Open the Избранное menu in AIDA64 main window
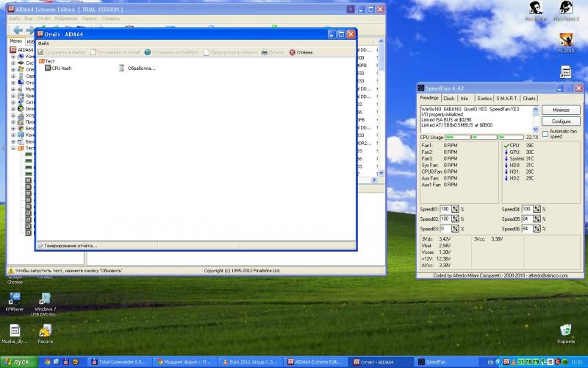 tap(65, 18)
